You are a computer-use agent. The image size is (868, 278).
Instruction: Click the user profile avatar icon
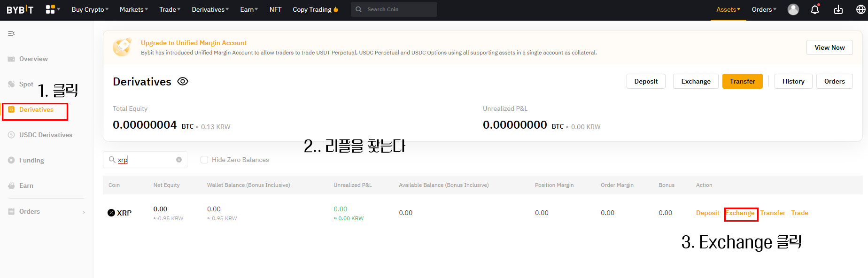[793, 9]
